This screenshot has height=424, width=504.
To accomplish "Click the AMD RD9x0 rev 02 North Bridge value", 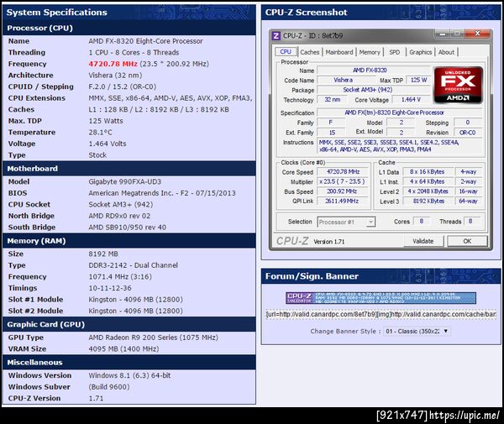I will point(119,216).
